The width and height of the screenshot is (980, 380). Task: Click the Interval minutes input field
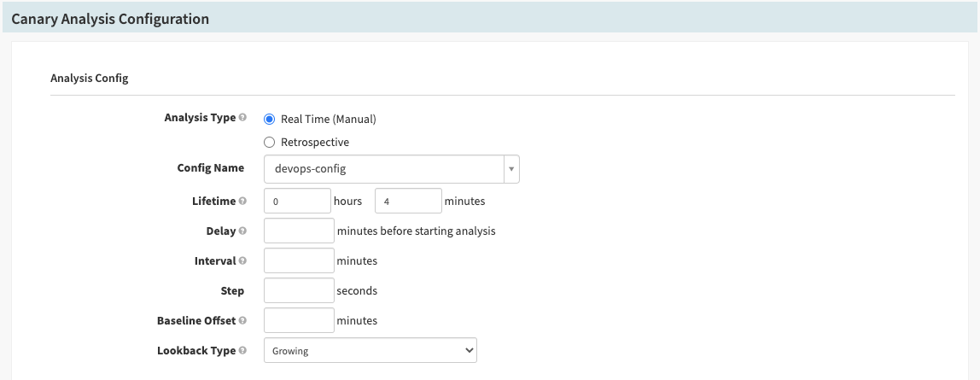pyautogui.click(x=299, y=260)
